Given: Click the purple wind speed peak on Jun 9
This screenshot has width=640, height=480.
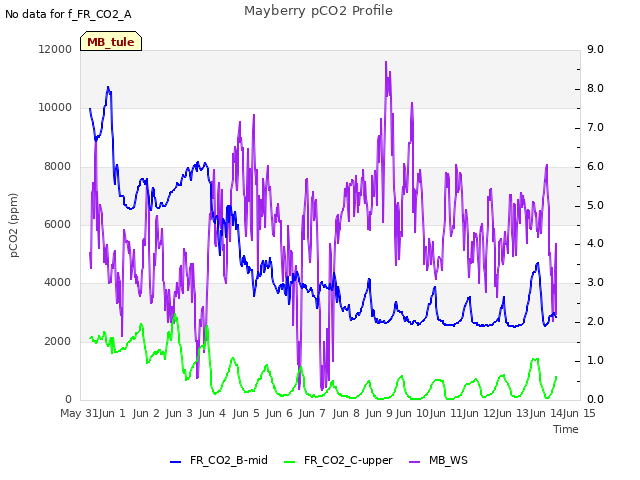Looking at the screenshot, I should (386, 62).
